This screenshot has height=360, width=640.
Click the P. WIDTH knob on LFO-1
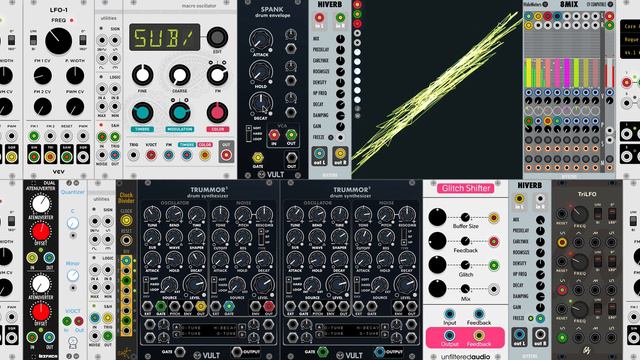pyautogui.click(x=75, y=76)
